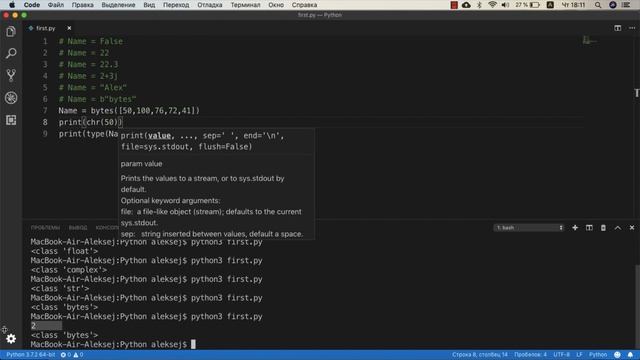Open the Отладка menu
The height and width of the screenshot is (360, 640).
(210, 5)
